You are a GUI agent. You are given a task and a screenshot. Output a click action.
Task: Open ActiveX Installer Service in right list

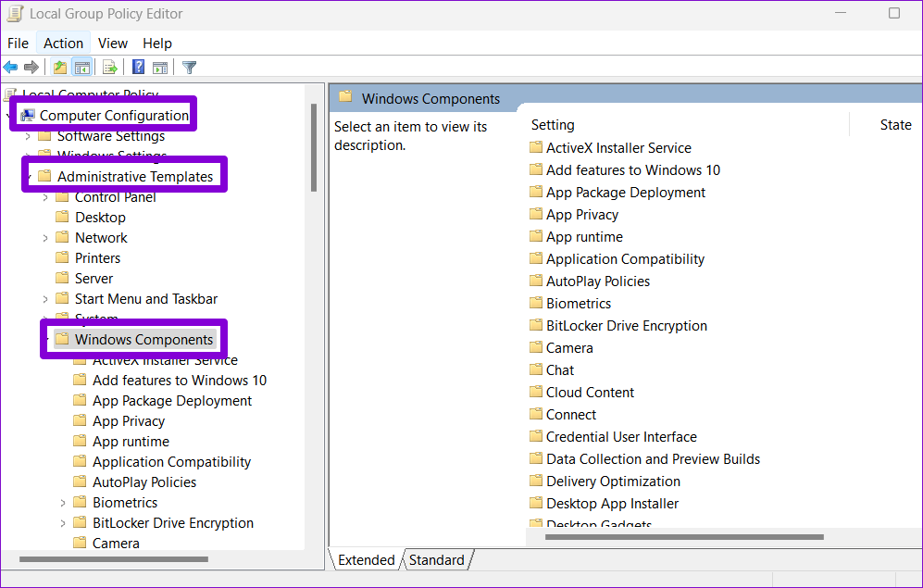point(618,148)
